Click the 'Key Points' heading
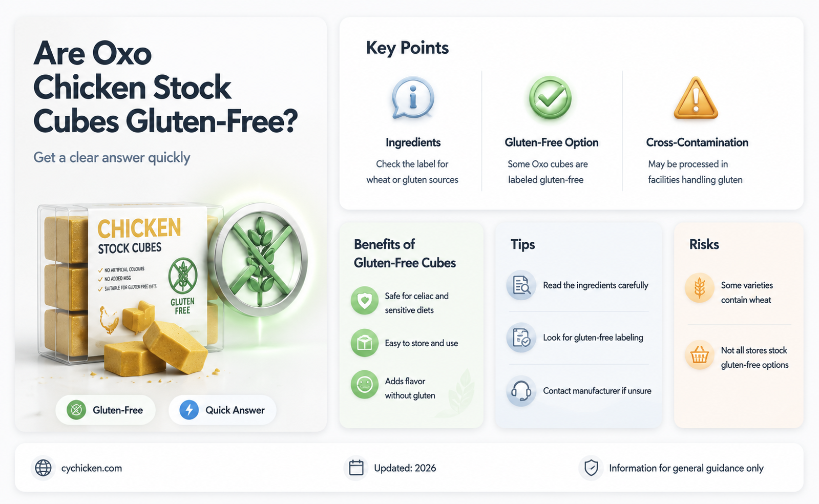819x504 pixels. click(407, 48)
